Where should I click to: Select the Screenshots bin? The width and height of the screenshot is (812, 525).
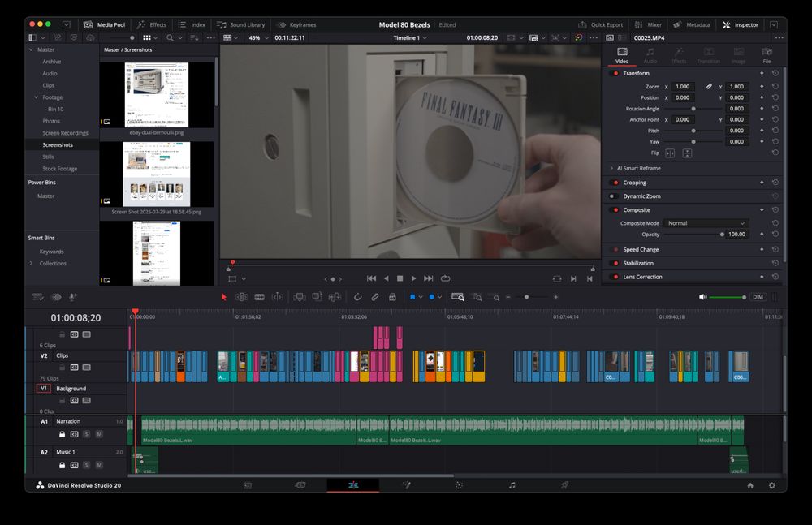(x=58, y=145)
